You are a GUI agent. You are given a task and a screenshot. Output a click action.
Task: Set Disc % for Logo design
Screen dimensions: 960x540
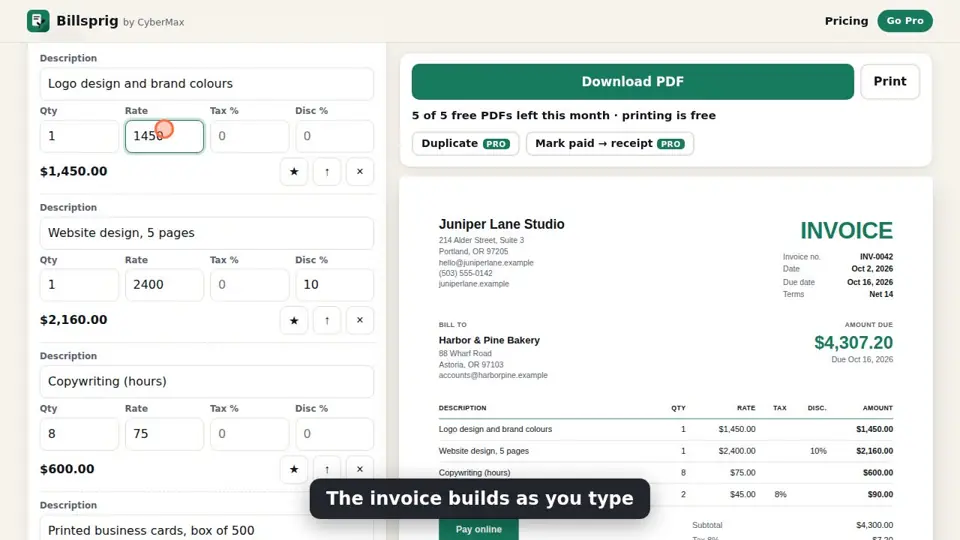(x=334, y=136)
